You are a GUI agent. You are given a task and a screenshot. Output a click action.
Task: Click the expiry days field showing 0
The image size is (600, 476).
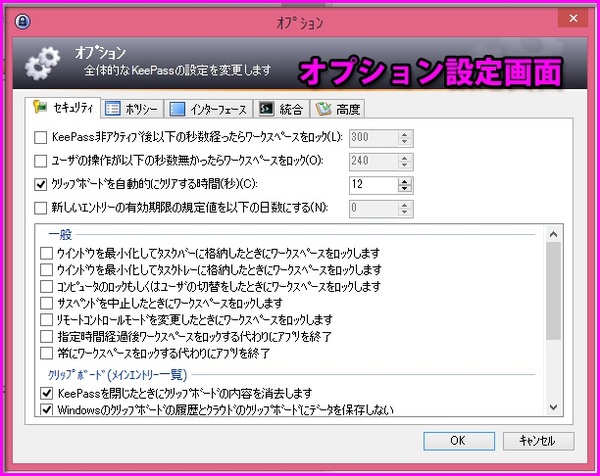(x=373, y=209)
